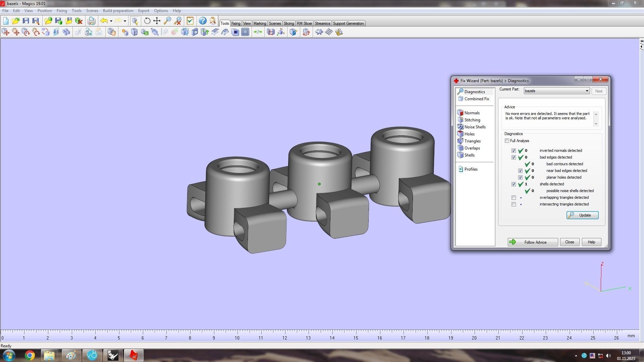
Task: Switch to the Support Generation tab
Action: pyautogui.click(x=348, y=23)
